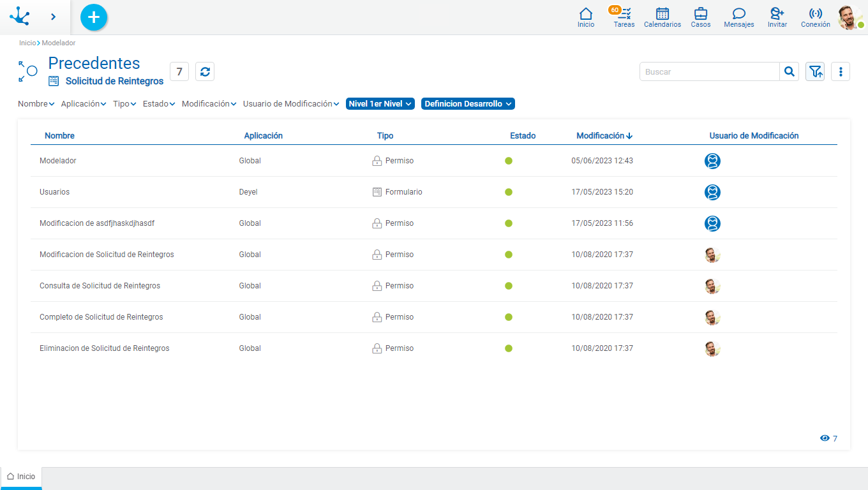Click lock icon in Consulta de Solicitud row
This screenshot has height=490, width=868.
point(377,286)
